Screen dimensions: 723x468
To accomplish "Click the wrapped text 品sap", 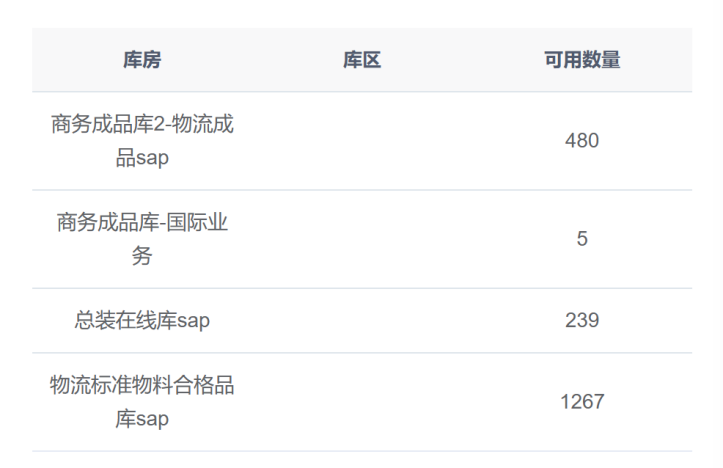I will (x=142, y=158).
